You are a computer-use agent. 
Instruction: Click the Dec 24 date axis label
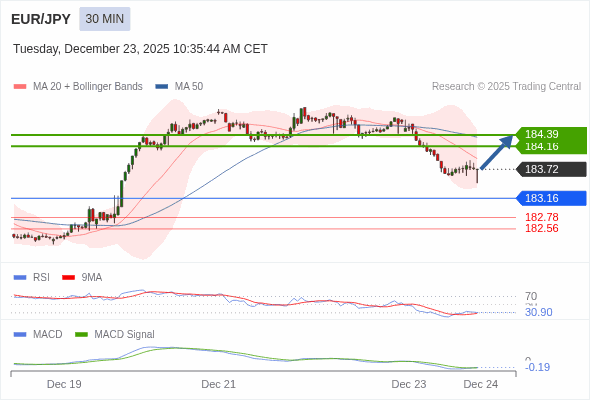tap(481, 384)
